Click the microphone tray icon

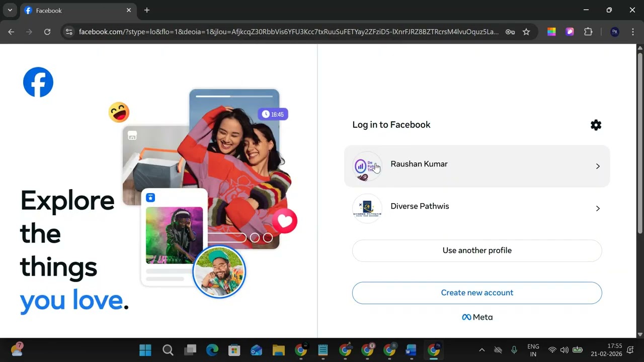pos(514,350)
